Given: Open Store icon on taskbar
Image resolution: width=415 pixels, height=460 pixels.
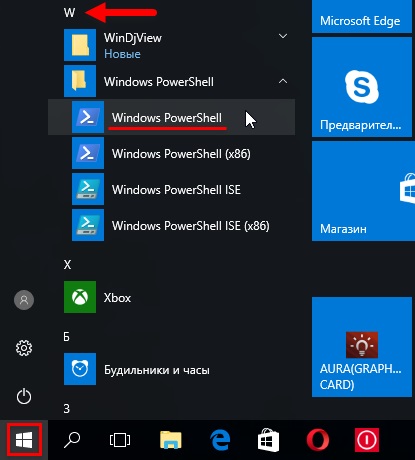Looking at the screenshot, I should 268,440.
